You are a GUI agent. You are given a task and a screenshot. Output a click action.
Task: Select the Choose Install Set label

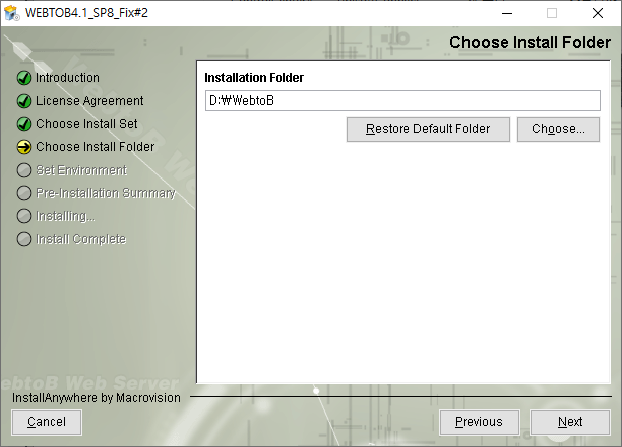click(87, 124)
